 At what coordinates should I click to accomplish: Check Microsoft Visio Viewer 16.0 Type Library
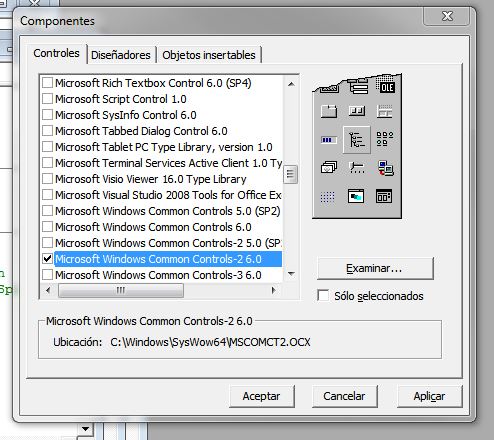point(47,178)
